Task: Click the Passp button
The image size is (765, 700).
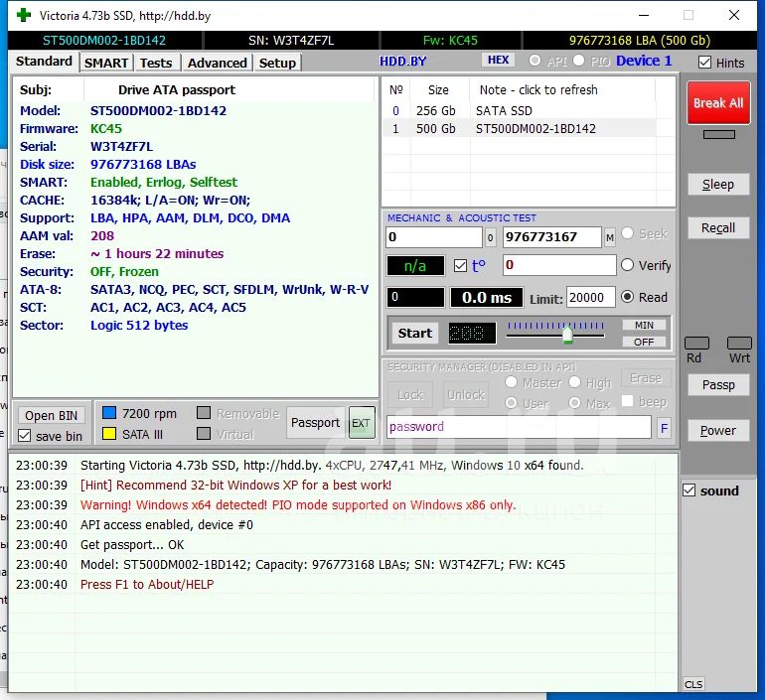Action: (718, 384)
